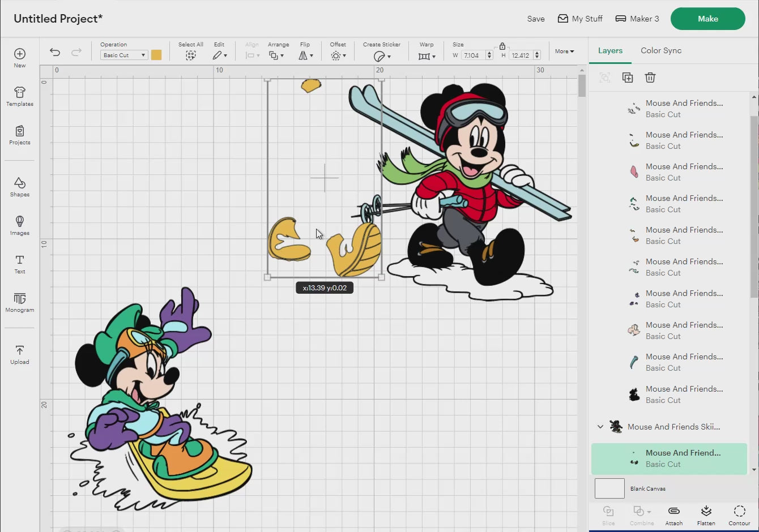Open the Offset tool
759x532 pixels.
338,55
